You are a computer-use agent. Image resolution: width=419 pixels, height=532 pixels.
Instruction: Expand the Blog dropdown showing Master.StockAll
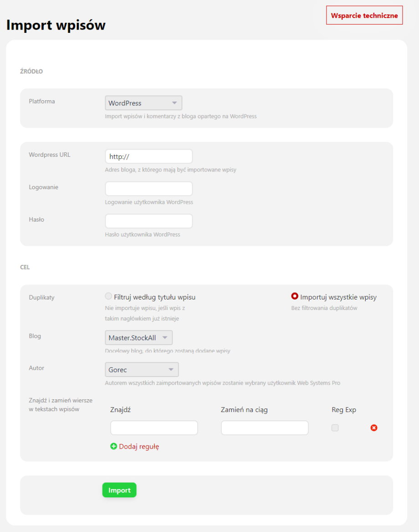coord(138,338)
